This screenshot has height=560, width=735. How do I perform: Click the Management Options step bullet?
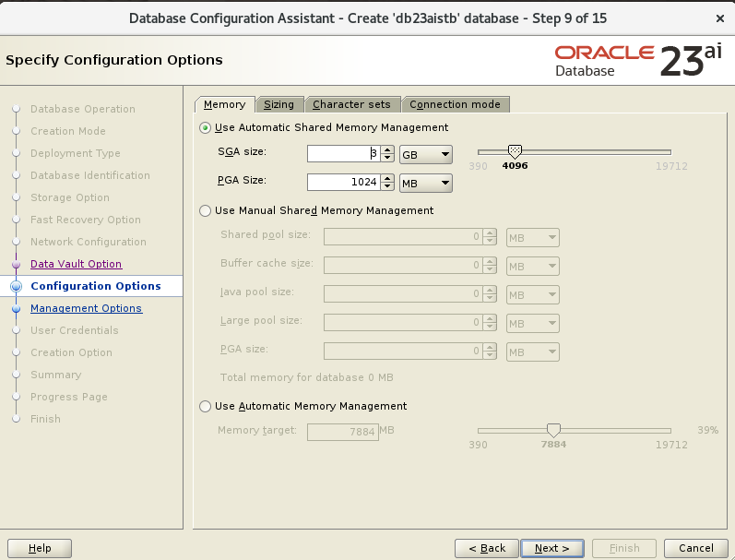(x=16, y=309)
